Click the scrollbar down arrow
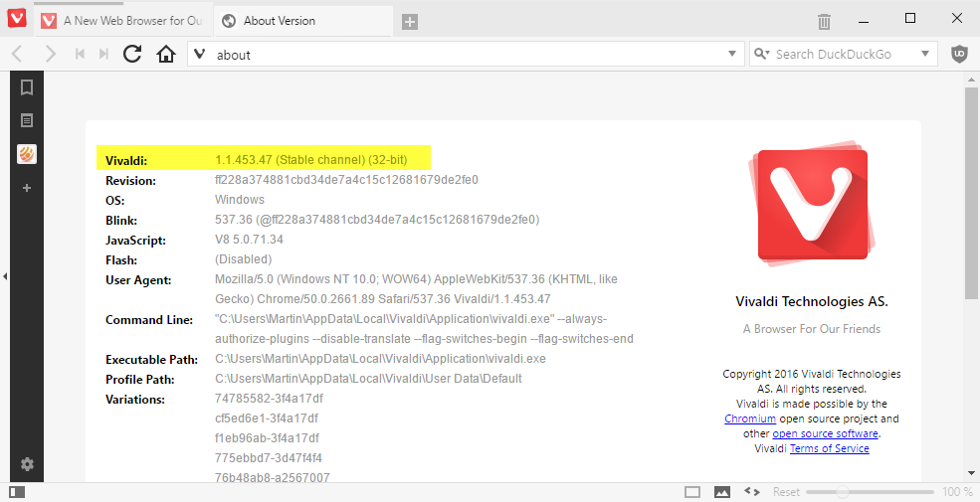Image resolution: width=980 pixels, height=502 pixels. point(971,472)
